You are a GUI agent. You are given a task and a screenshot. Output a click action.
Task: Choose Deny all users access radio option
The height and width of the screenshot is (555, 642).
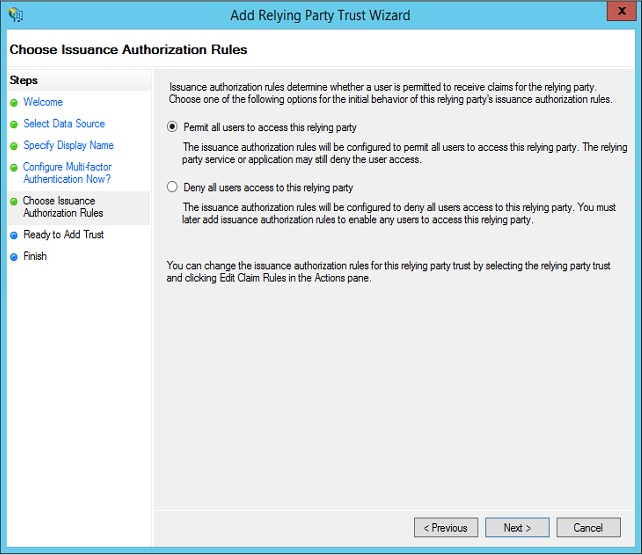coord(173,187)
